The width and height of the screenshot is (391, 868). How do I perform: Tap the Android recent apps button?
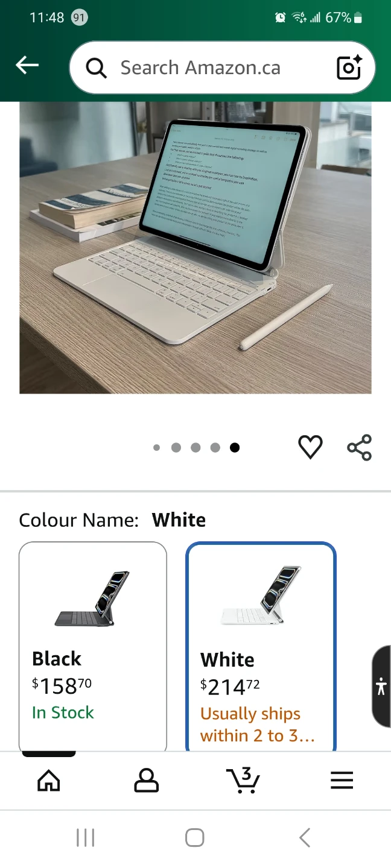[86, 838]
